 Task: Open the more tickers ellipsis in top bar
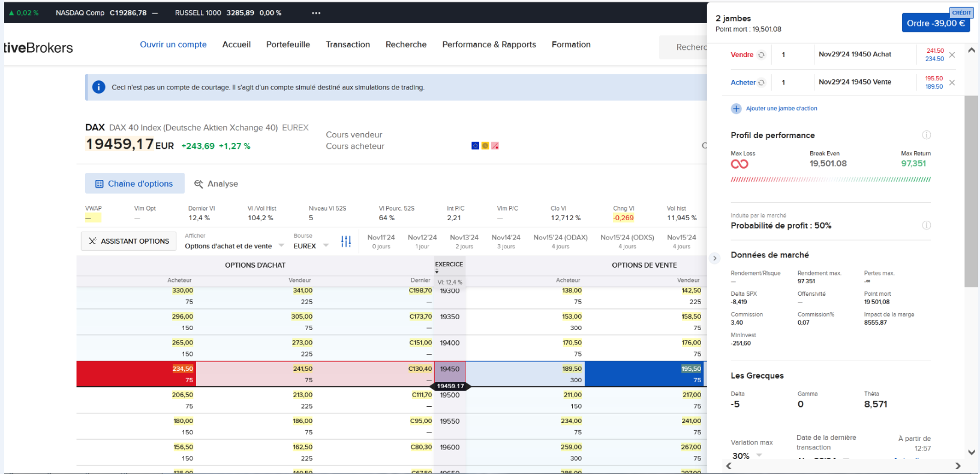click(x=316, y=13)
